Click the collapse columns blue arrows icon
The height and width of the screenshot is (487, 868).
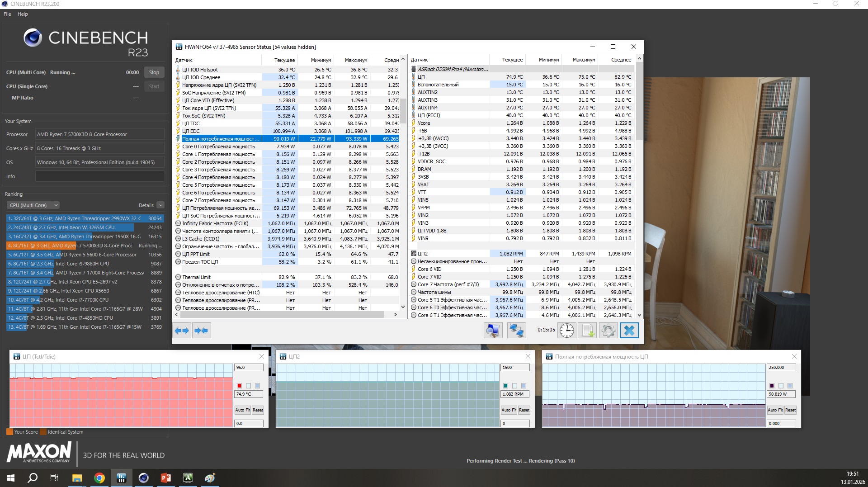pyautogui.click(x=201, y=331)
